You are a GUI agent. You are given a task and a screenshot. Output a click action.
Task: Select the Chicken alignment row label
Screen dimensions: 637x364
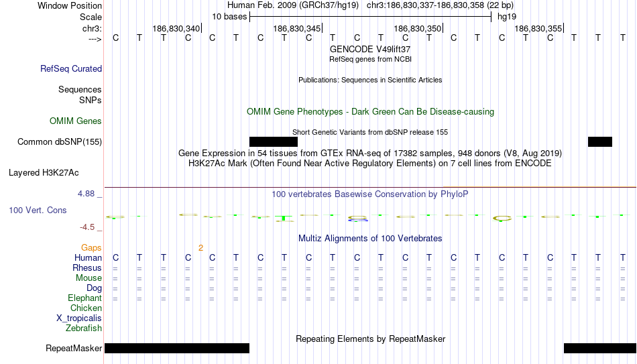86,308
